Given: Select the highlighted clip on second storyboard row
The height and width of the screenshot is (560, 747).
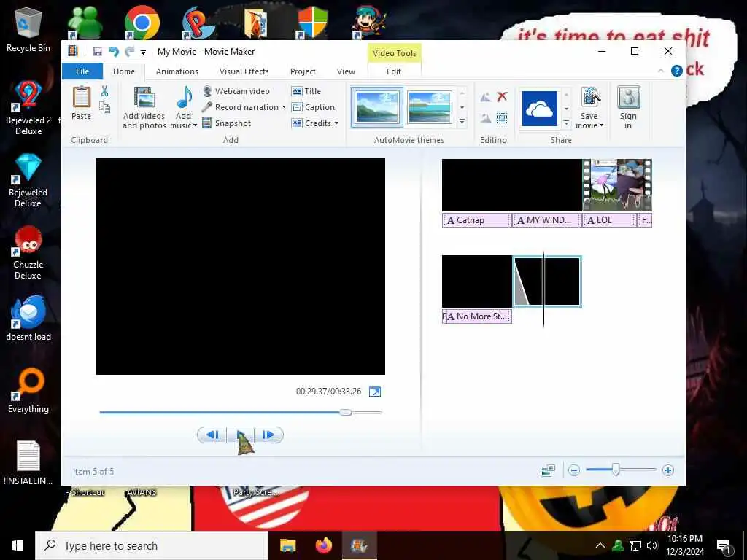Looking at the screenshot, I should (547, 281).
